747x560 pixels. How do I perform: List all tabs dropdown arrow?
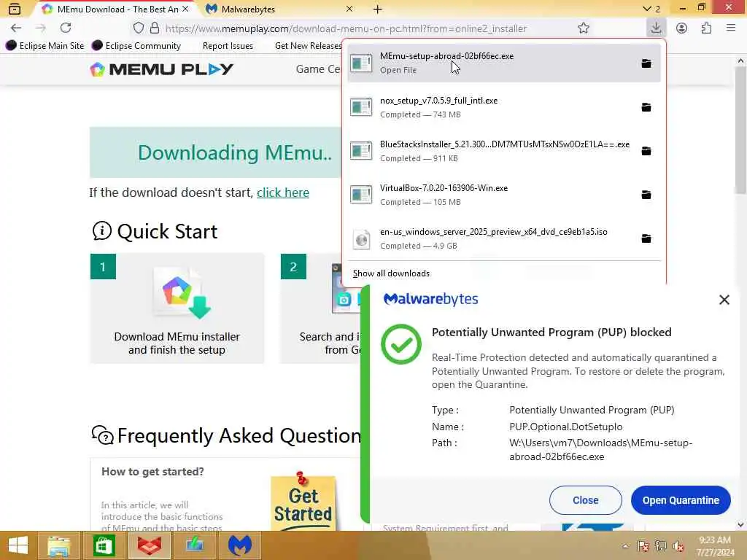pyautogui.click(x=647, y=9)
